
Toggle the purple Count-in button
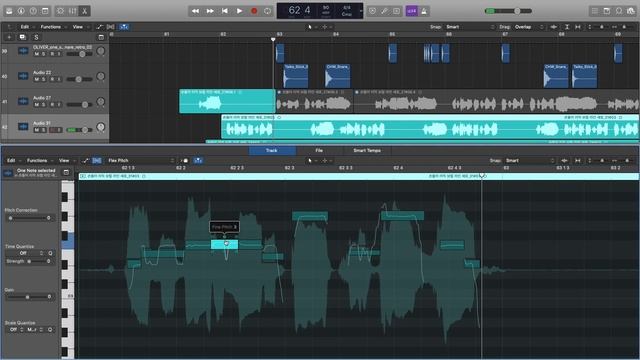pos(411,11)
